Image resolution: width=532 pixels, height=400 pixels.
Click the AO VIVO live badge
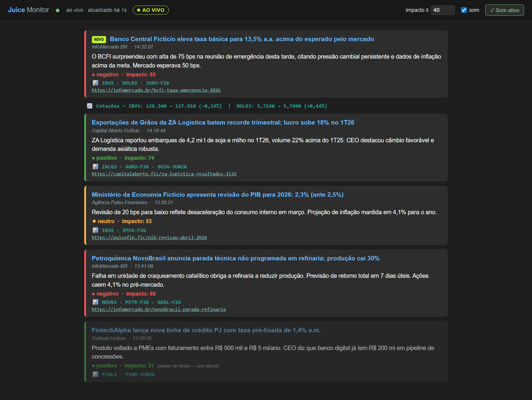pyautogui.click(x=151, y=10)
